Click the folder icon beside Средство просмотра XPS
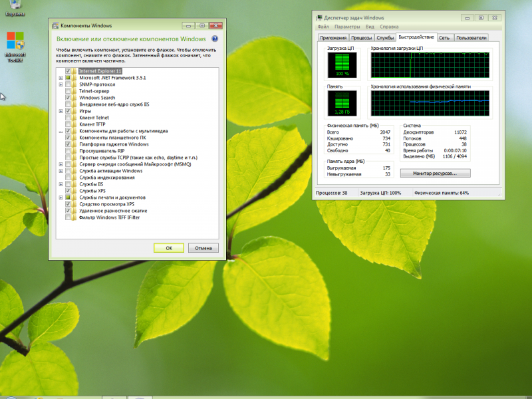The image size is (532, 399). point(74,204)
